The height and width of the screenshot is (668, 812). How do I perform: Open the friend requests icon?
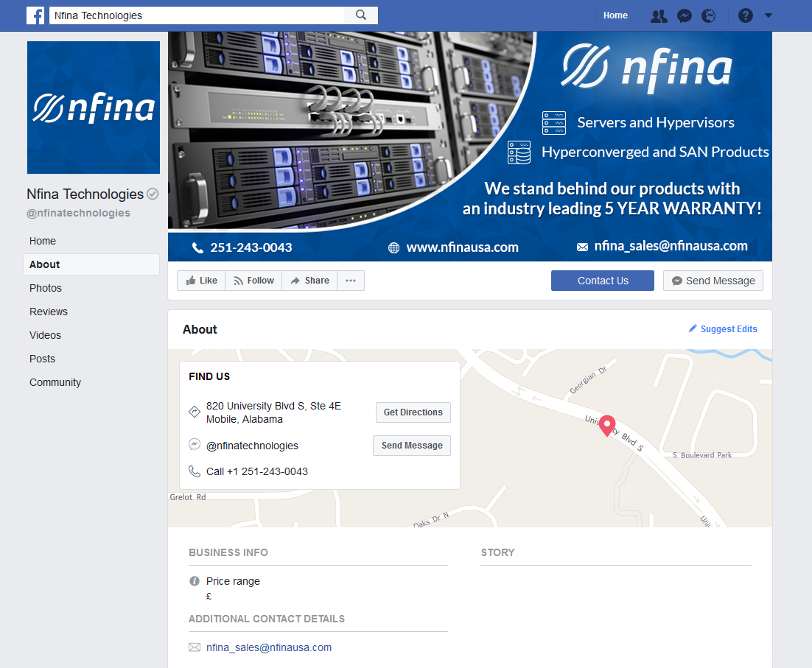(x=659, y=15)
